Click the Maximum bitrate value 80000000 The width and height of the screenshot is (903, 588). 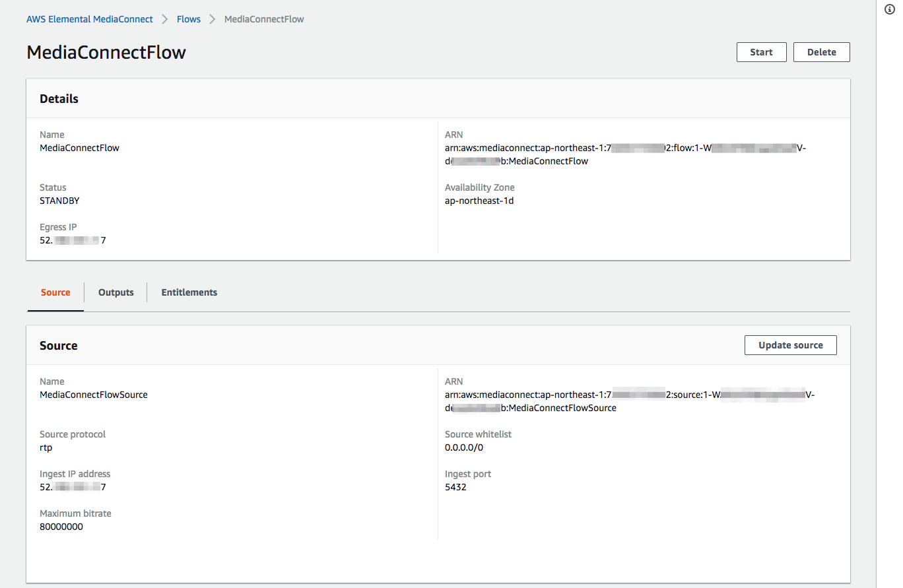point(61,526)
